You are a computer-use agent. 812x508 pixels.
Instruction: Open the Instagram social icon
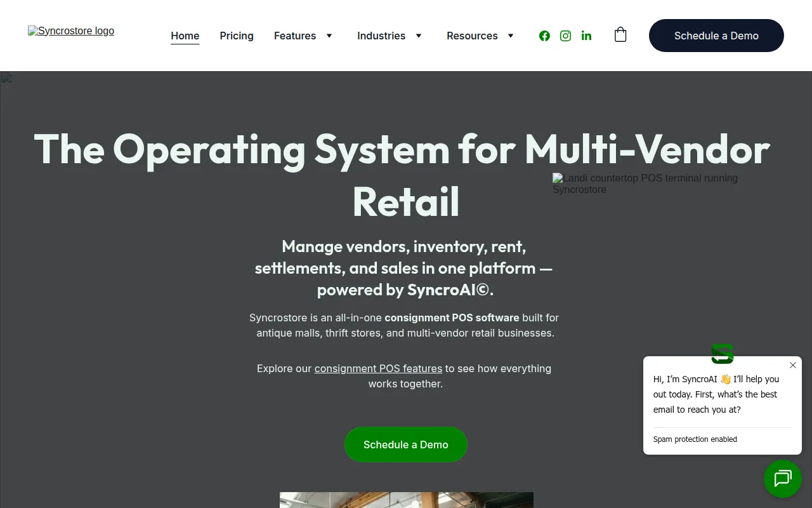565,36
